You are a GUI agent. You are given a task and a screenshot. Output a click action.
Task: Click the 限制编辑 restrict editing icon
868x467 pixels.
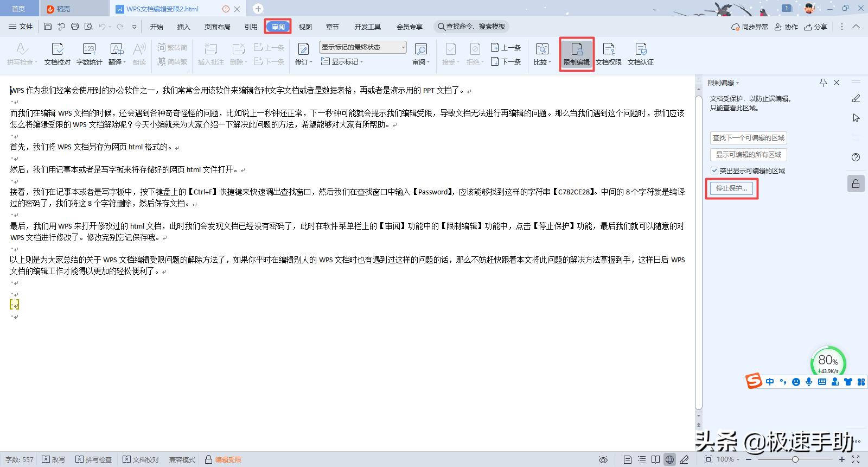coord(577,54)
